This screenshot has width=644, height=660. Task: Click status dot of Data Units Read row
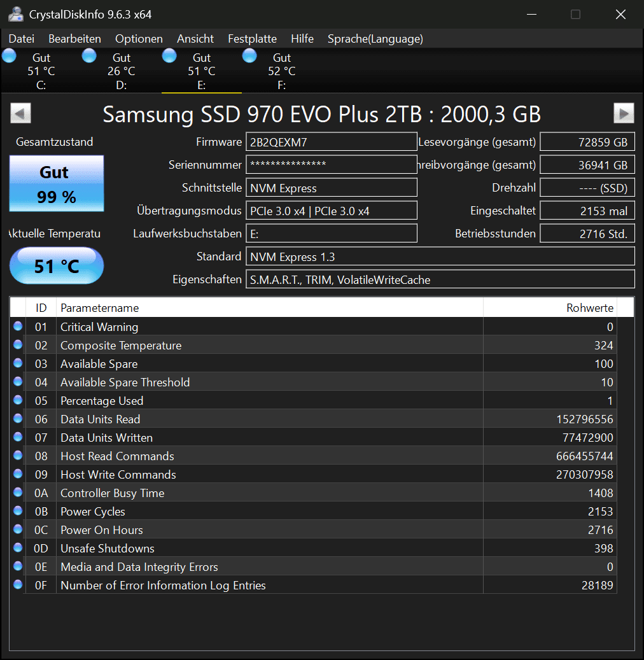(18, 418)
